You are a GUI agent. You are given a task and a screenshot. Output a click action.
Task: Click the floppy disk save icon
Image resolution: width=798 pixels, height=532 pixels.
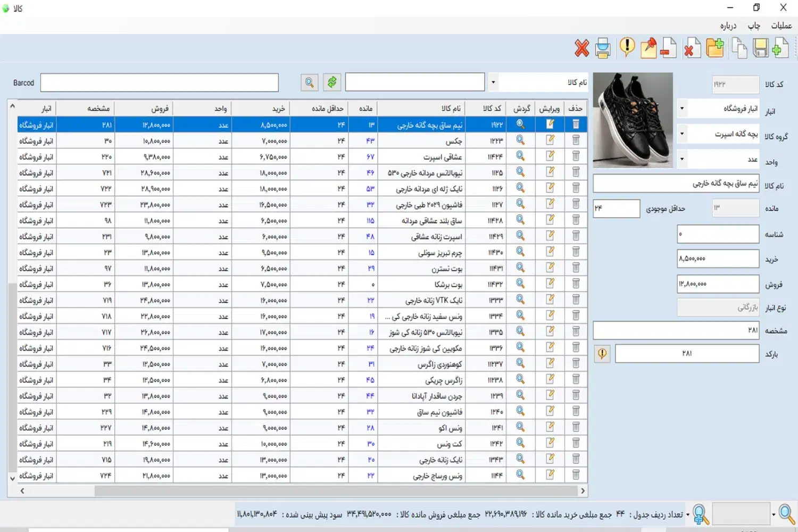point(761,48)
